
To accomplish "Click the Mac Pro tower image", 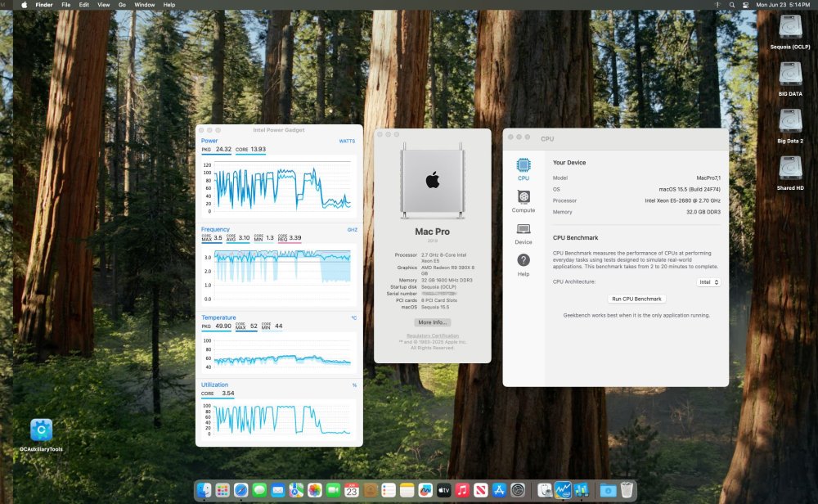I will (433, 180).
